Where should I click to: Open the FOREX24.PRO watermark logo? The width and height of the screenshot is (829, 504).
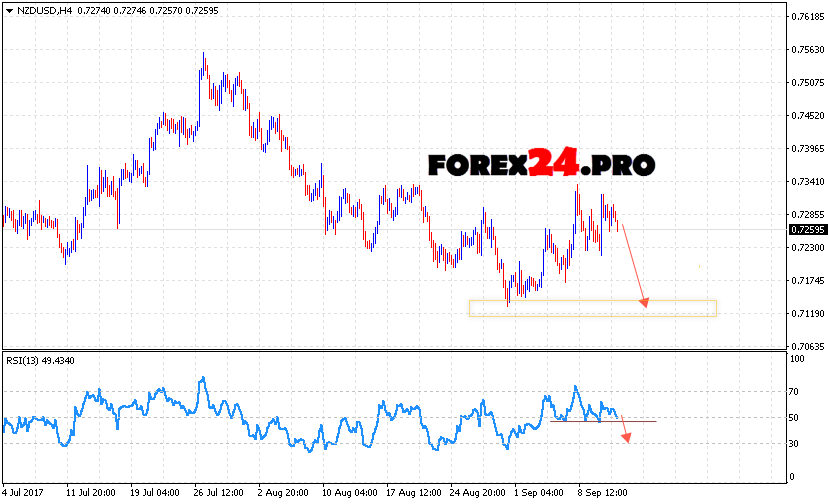point(541,164)
